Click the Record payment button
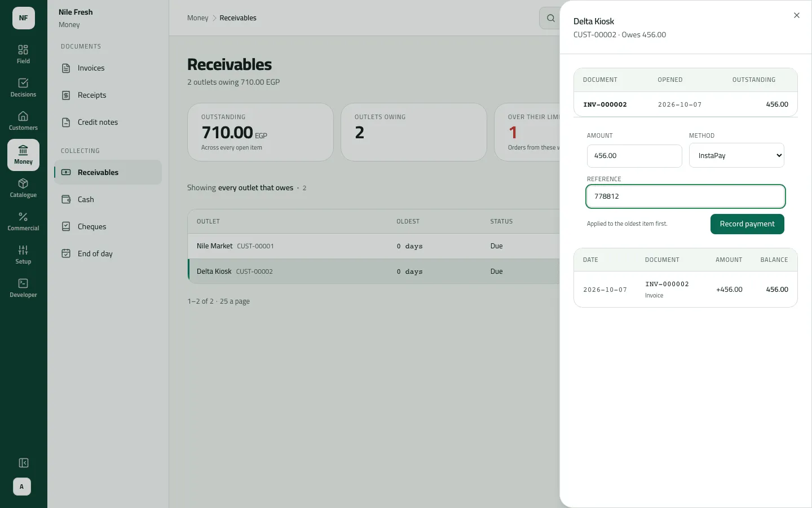Viewport: 812px width, 508px height. (747, 224)
